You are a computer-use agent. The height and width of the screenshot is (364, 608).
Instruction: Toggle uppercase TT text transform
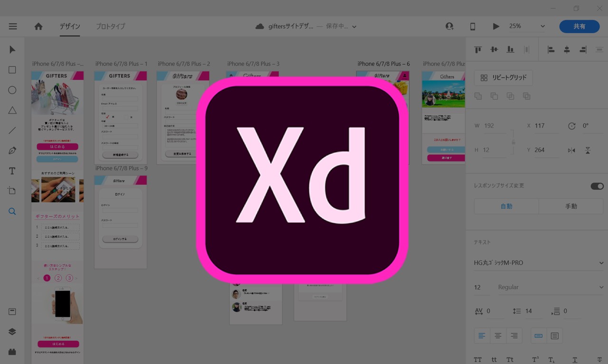tap(478, 360)
